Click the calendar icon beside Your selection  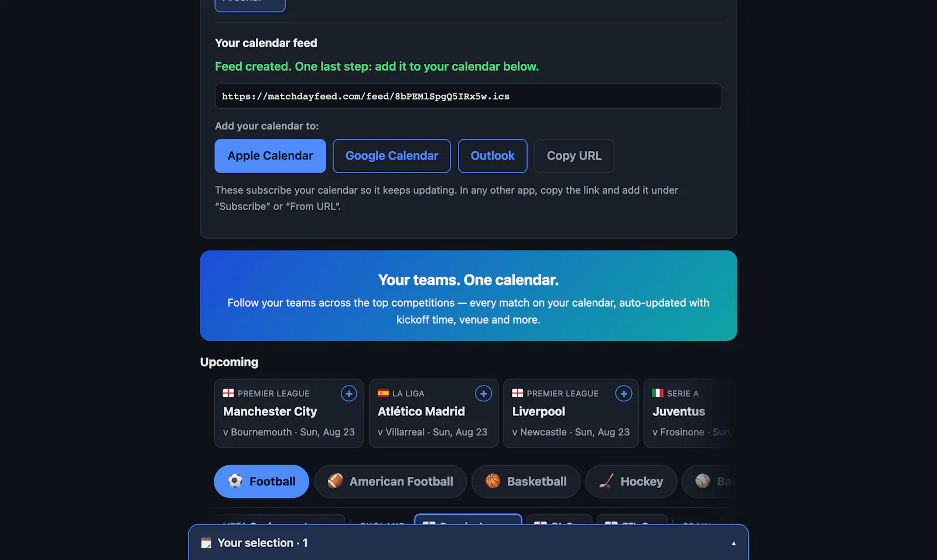(206, 543)
